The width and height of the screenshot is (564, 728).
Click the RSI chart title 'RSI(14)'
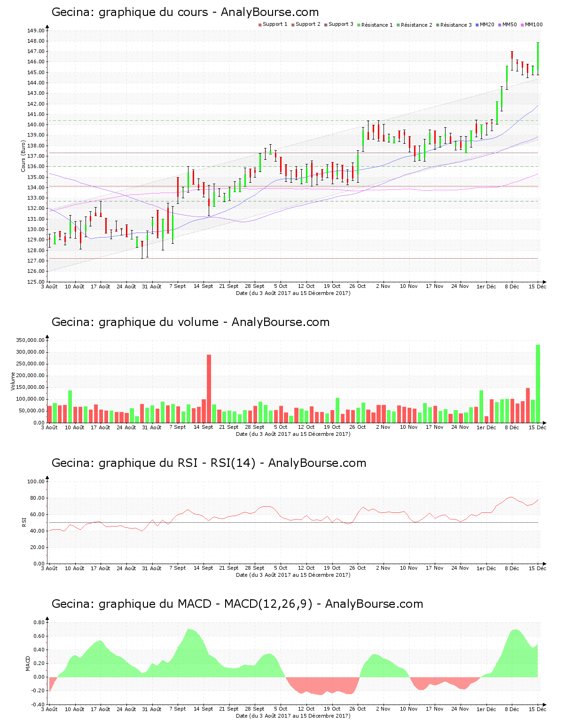[233, 463]
